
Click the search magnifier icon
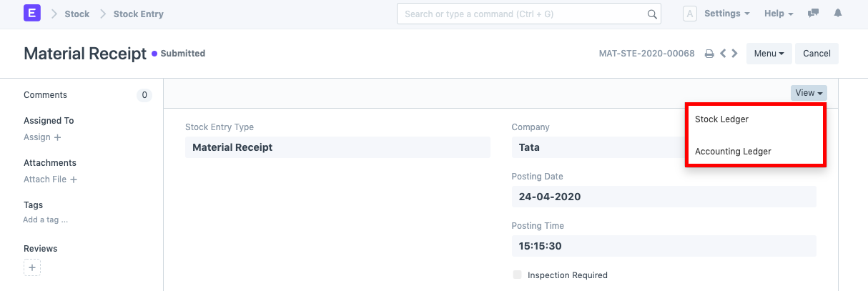tap(652, 14)
